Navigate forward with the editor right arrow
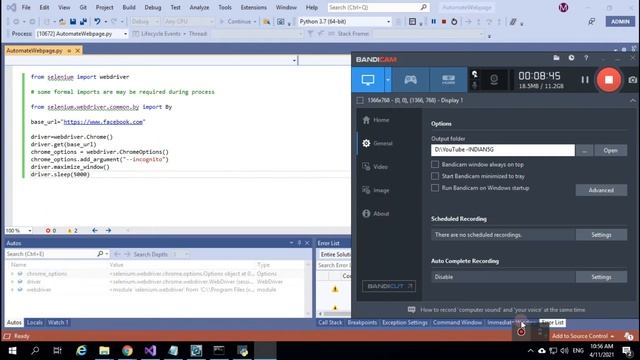The height and width of the screenshot is (360, 640). coord(108,231)
